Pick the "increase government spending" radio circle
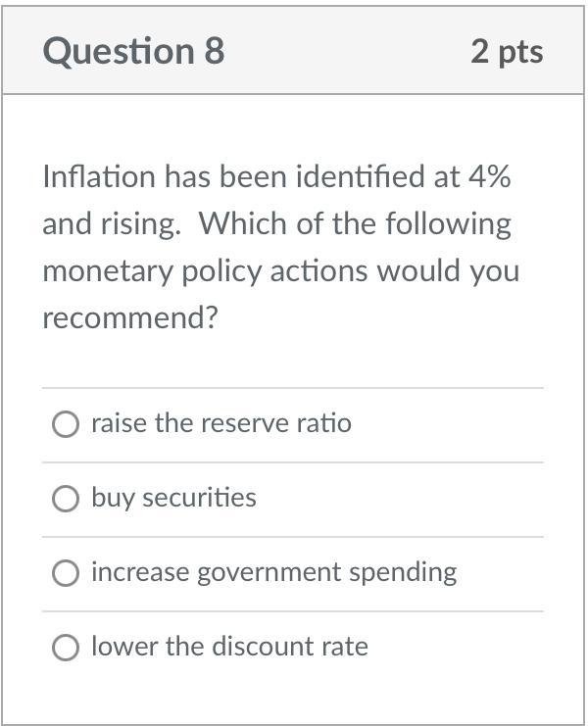This screenshot has height=726, width=588. point(66,573)
